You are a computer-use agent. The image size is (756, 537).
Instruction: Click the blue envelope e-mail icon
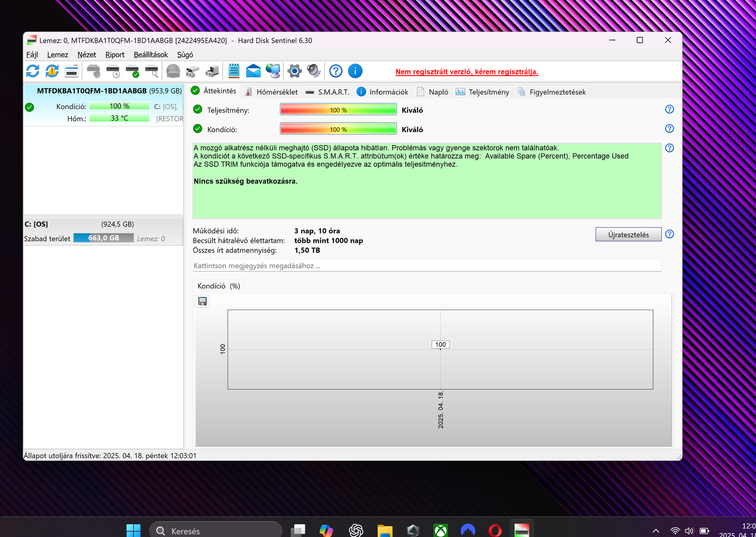coord(253,71)
